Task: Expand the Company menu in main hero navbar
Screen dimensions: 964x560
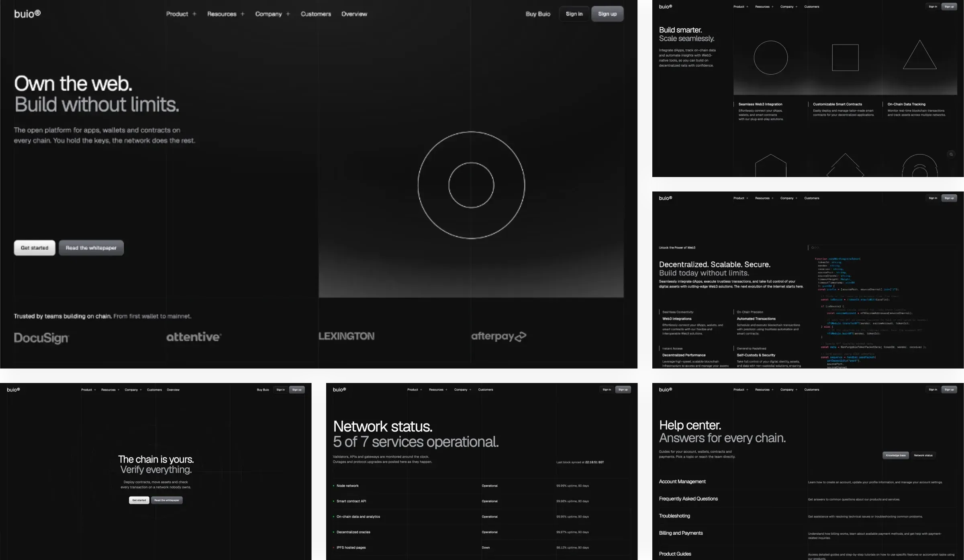Action: pos(272,14)
